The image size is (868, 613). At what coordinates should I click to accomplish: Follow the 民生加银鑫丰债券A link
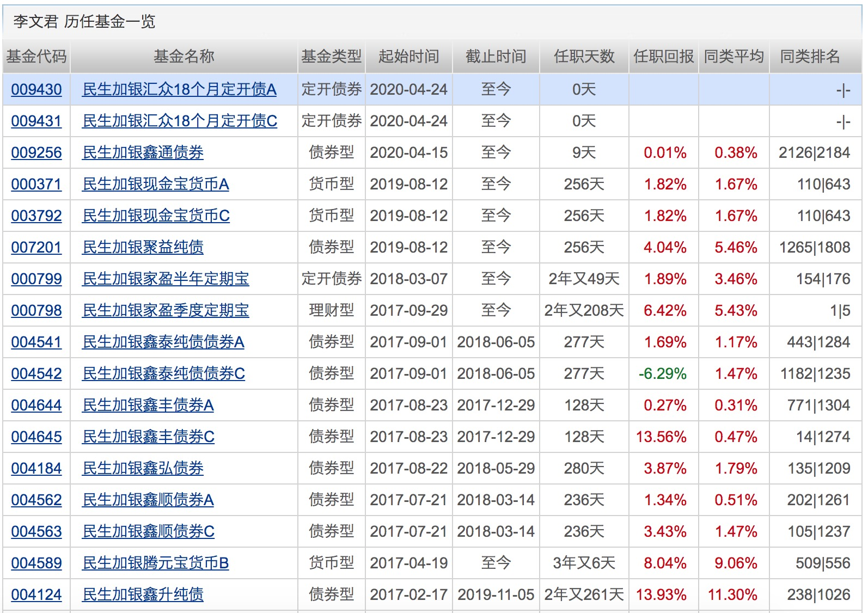coord(148,405)
